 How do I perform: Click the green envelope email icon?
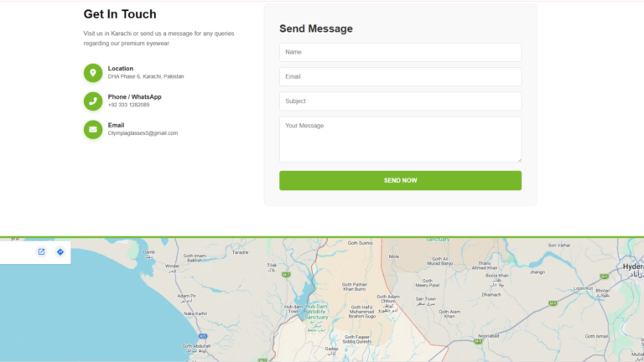coord(93,129)
